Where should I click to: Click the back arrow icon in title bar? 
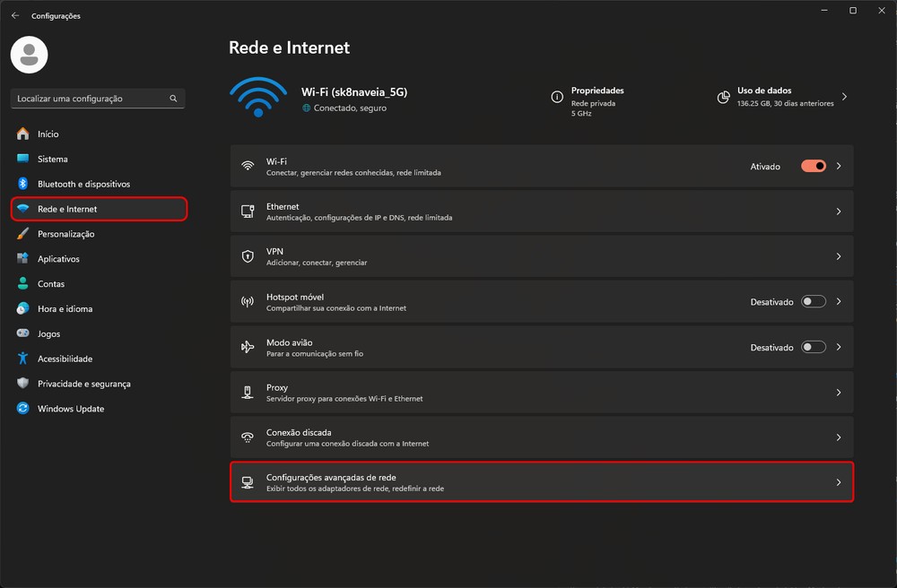click(14, 15)
